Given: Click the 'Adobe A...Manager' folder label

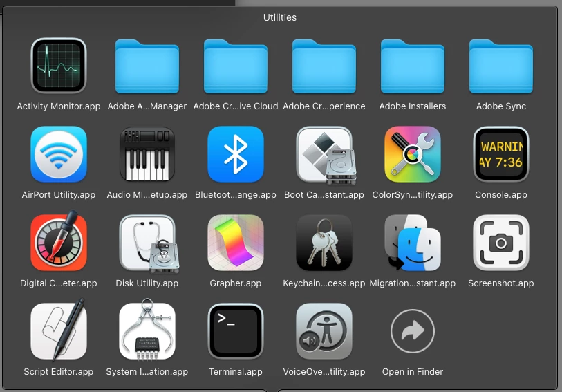Looking at the screenshot, I should click(147, 106).
